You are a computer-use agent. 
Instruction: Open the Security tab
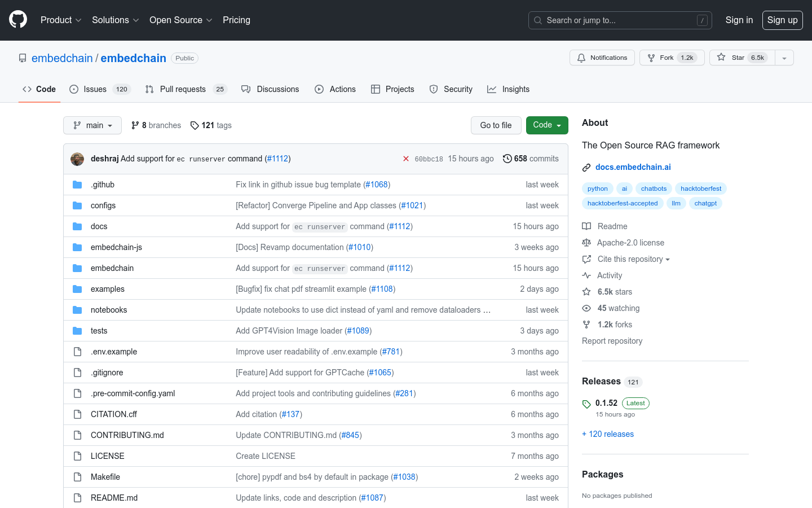(x=451, y=89)
